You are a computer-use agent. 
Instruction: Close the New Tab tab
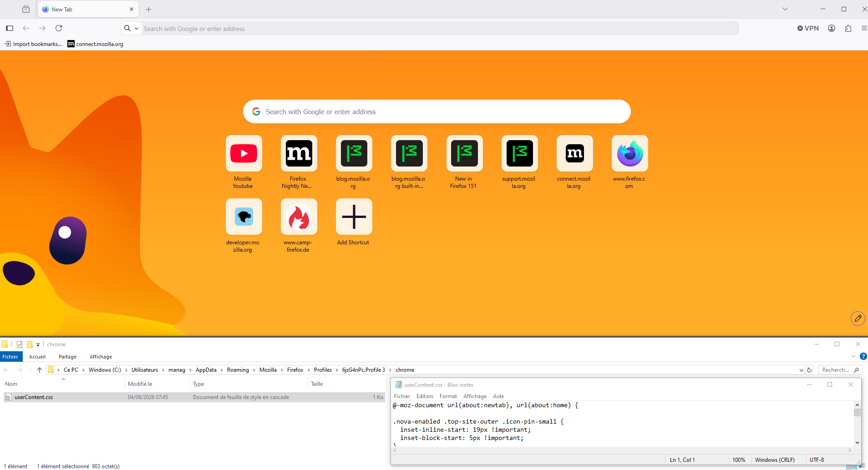[x=132, y=9]
